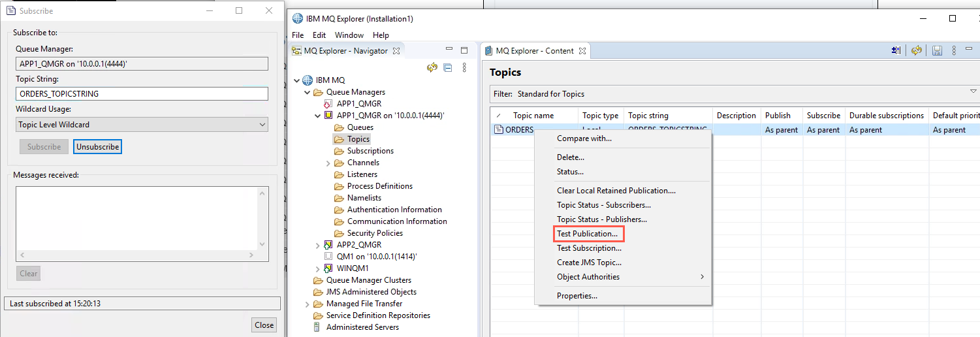Screen dimensions: 980x337
Task: Click the Topic String input field
Action: pyautogui.click(x=142, y=94)
